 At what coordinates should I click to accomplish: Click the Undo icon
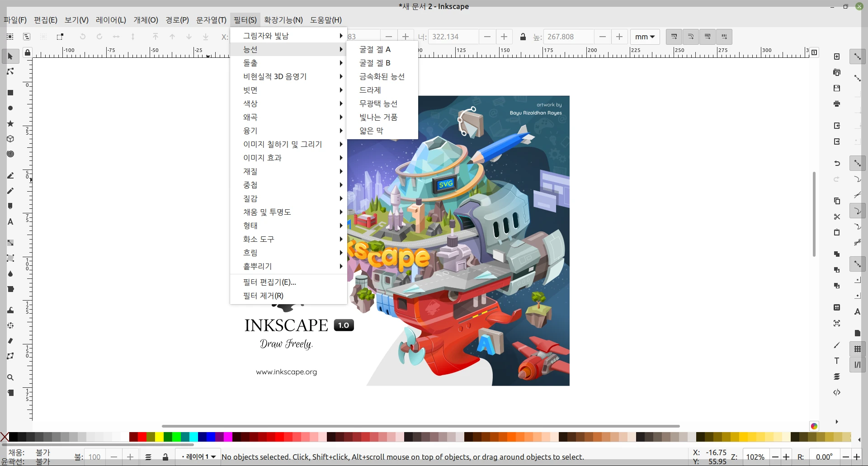click(x=837, y=163)
